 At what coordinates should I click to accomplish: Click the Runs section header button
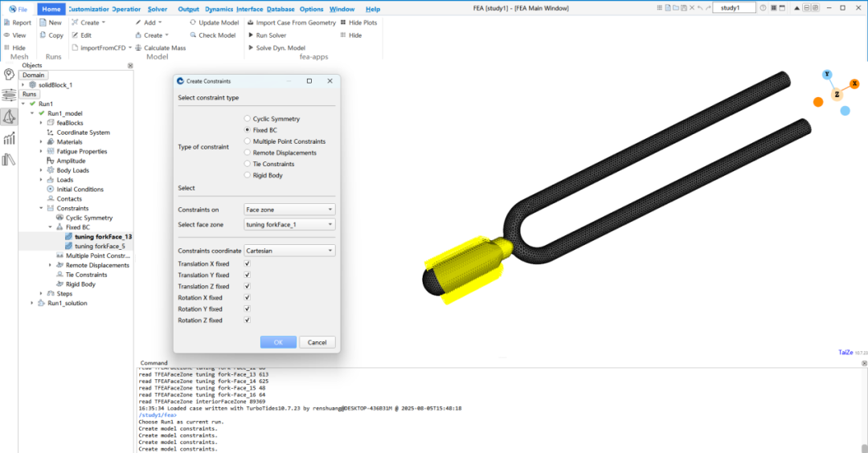pyautogui.click(x=30, y=94)
